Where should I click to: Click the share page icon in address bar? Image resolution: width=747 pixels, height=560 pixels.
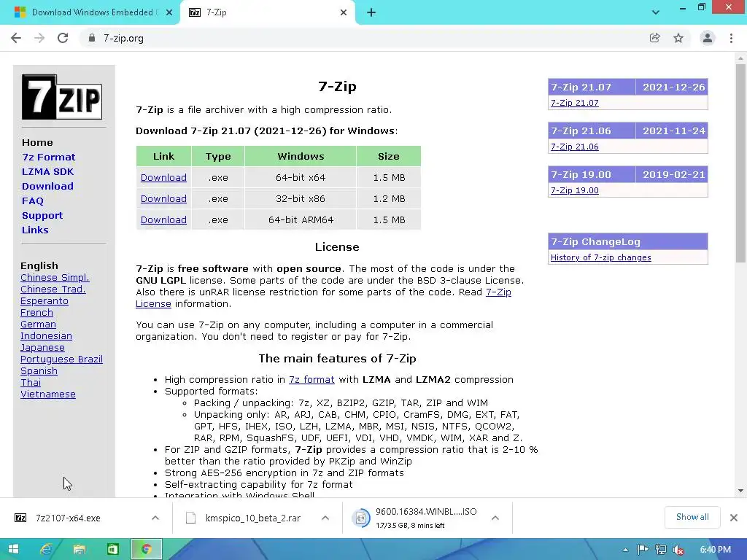[655, 38]
